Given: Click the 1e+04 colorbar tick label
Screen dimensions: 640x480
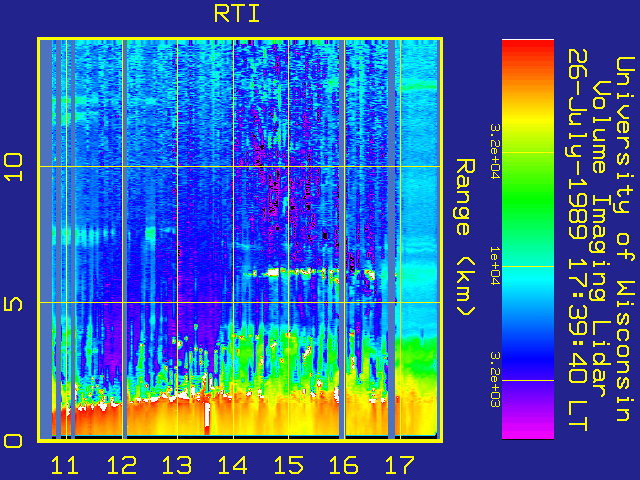Looking at the screenshot, I should (x=494, y=266).
